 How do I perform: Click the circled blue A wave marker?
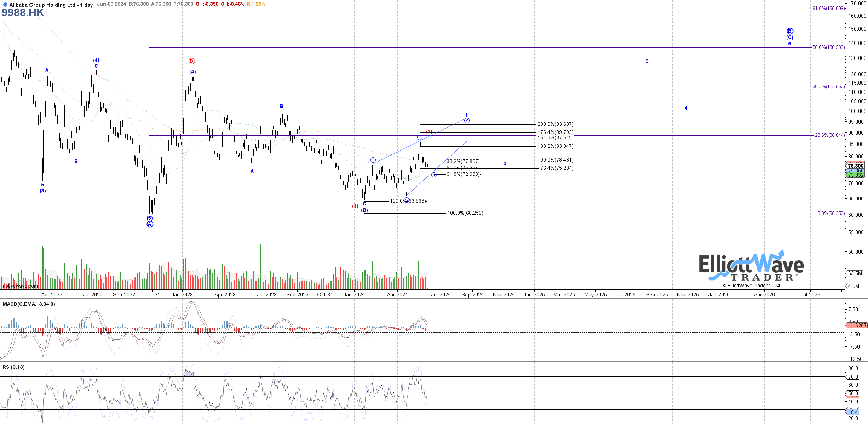pyautogui.click(x=150, y=224)
